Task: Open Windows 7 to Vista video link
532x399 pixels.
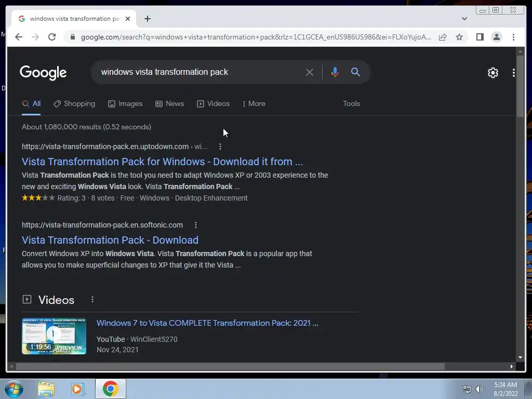Action: [207, 323]
